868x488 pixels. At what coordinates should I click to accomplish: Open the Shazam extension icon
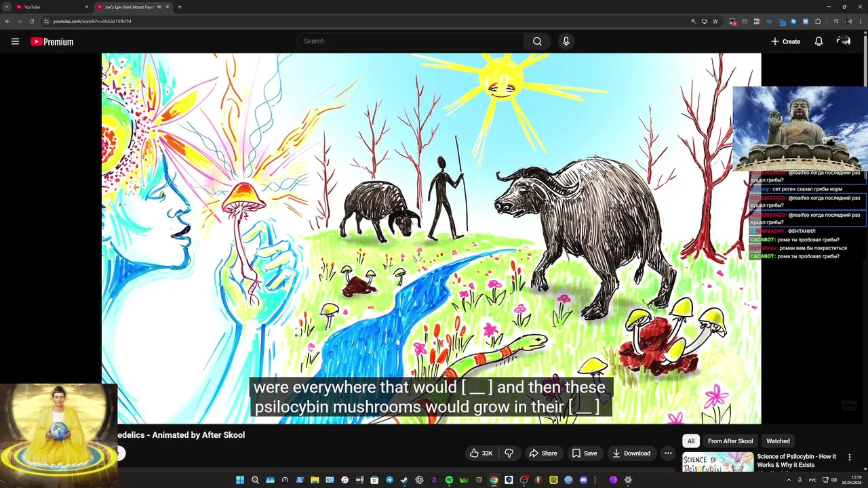click(x=793, y=21)
